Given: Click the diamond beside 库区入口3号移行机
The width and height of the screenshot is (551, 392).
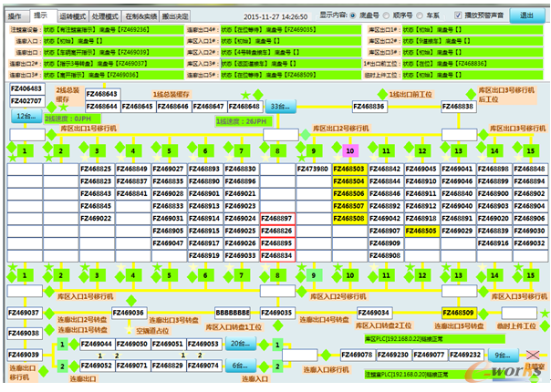Looking at the screenshot, I should 483,291.
